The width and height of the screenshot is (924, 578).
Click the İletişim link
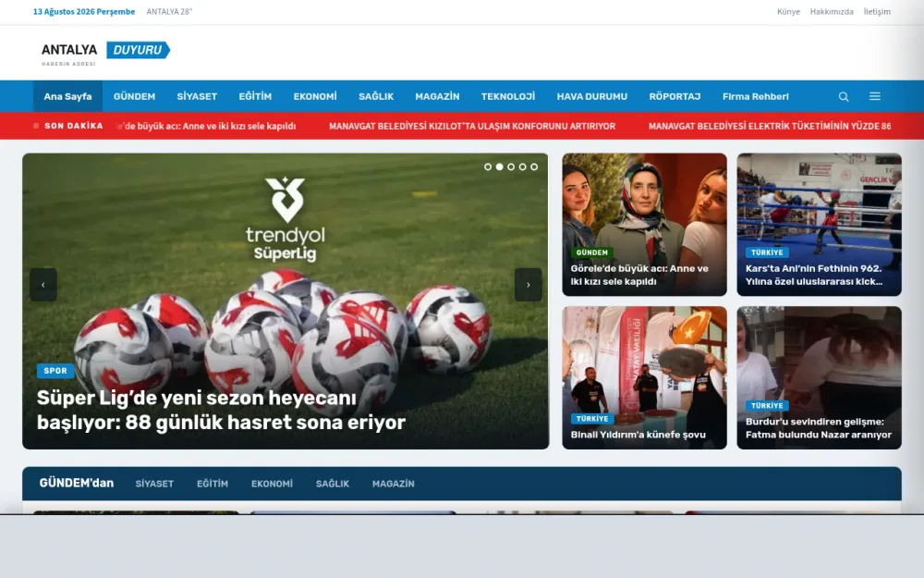click(877, 12)
